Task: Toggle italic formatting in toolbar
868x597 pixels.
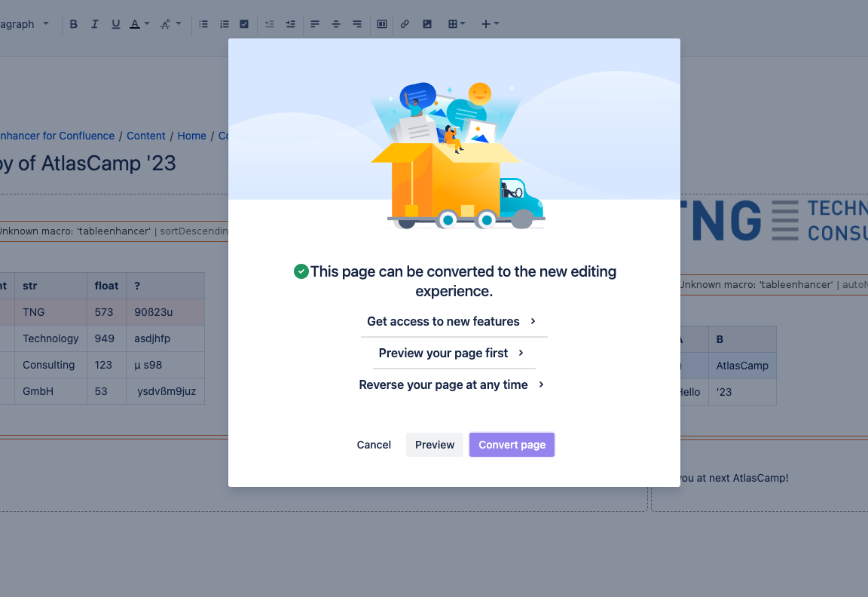Action: pyautogui.click(x=95, y=24)
